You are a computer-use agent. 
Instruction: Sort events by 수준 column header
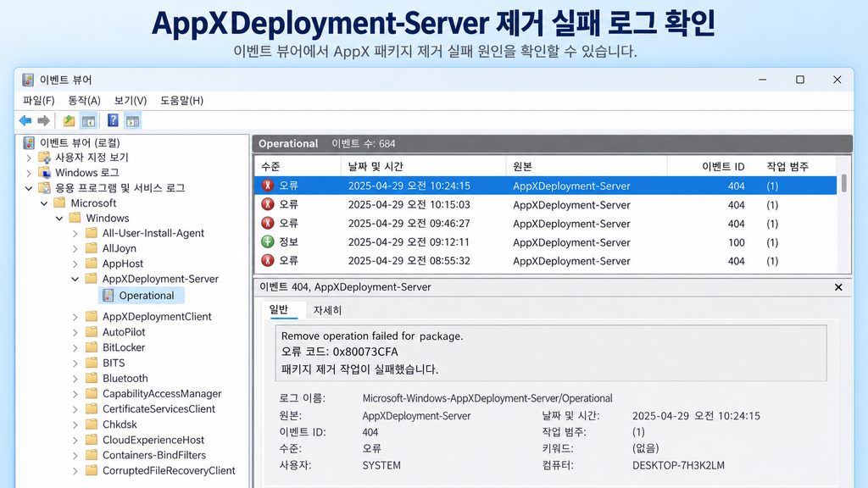298,166
